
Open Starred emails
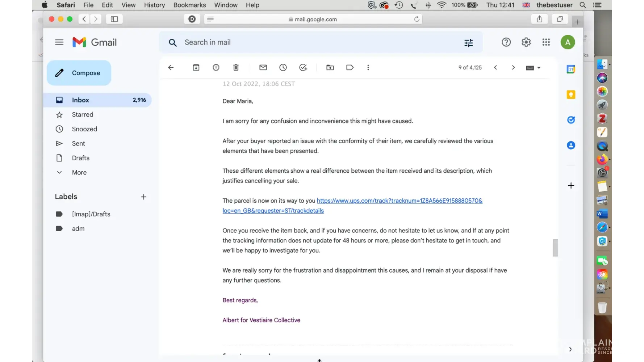click(x=83, y=114)
